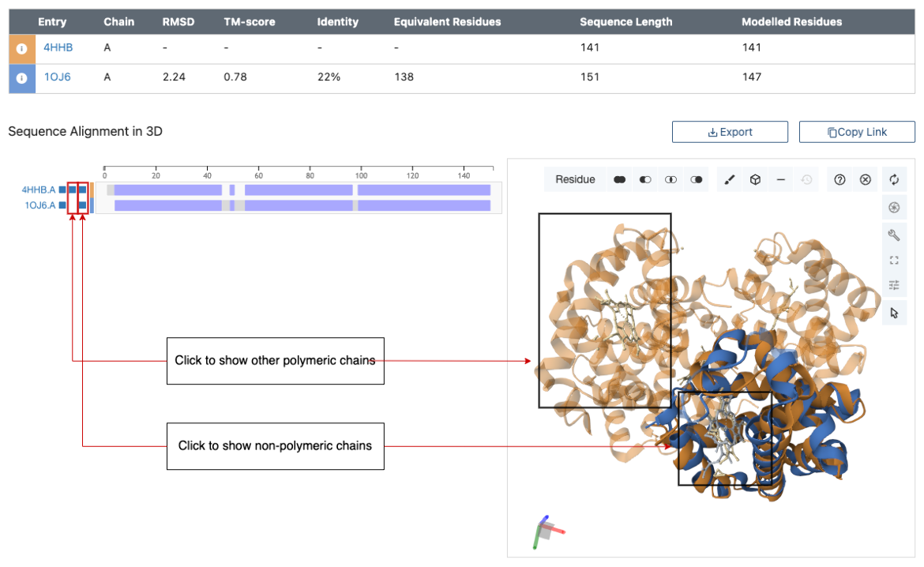Click the info icon for entry 1OJ6

coord(22,78)
